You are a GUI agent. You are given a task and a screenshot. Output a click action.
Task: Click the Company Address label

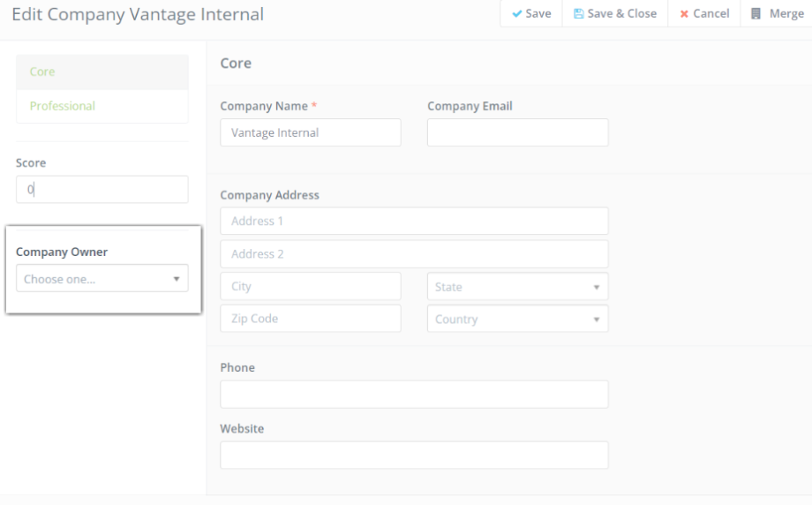click(x=269, y=195)
